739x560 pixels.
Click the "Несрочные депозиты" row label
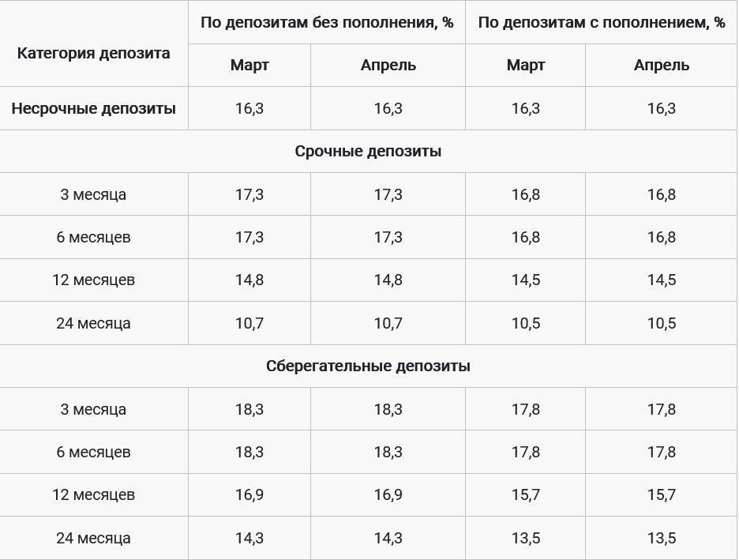93,108
